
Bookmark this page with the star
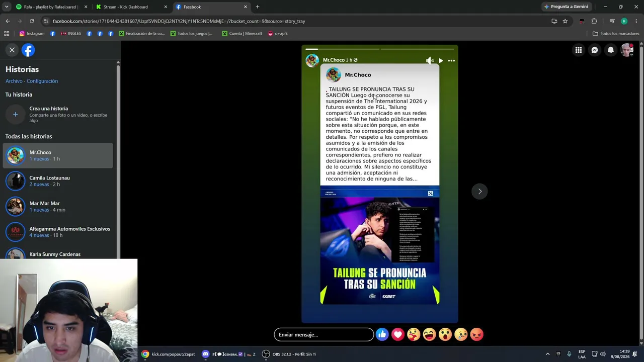[x=565, y=21]
